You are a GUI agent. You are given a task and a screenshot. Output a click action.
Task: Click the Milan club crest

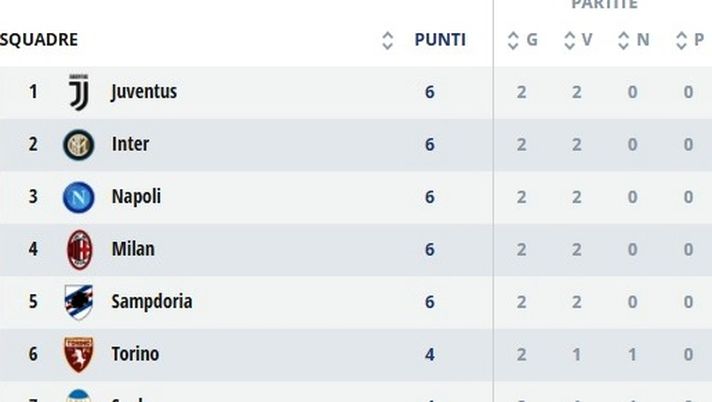[x=78, y=249]
